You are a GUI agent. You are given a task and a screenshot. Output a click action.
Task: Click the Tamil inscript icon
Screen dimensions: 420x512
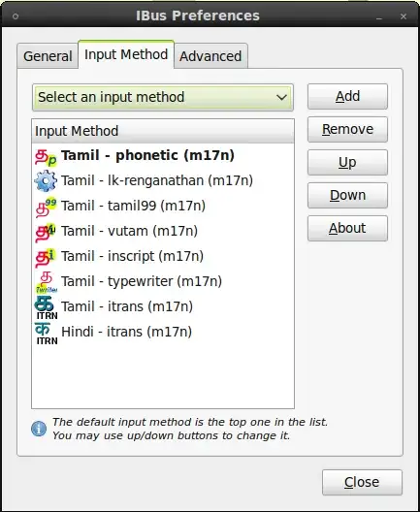[x=46, y=257]
